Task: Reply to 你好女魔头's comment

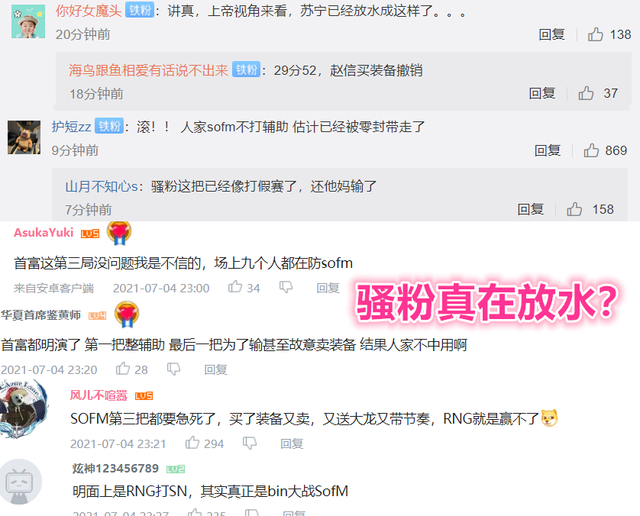Action: point(552,34)
